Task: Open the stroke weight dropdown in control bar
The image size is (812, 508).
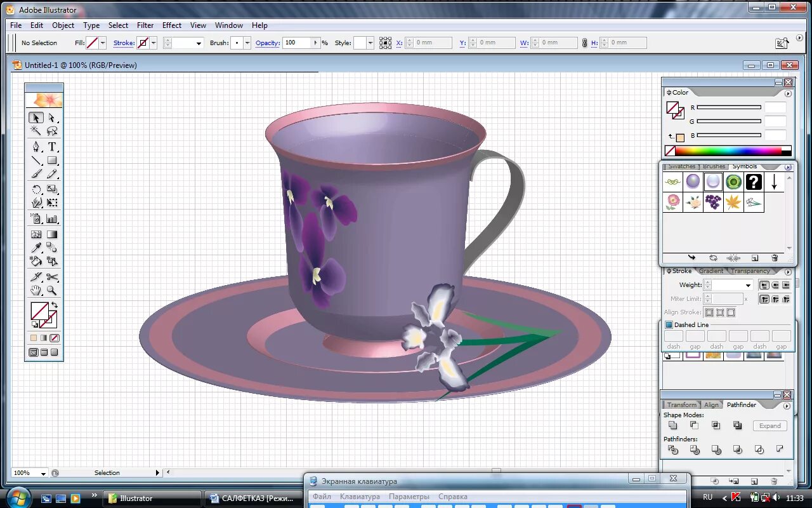Action: (x=199, y=43)
